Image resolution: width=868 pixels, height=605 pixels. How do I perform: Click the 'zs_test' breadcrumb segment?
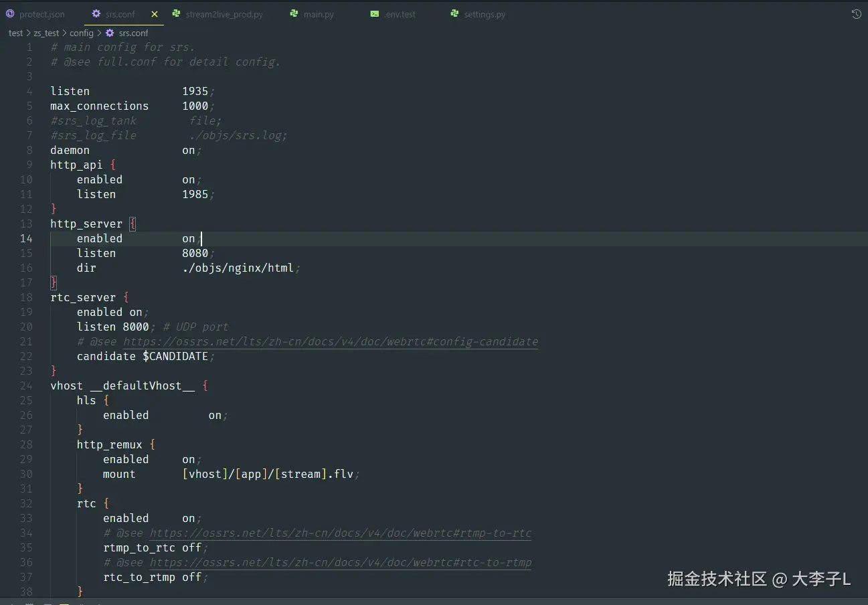pyautogui.click(x=46, y=33)
